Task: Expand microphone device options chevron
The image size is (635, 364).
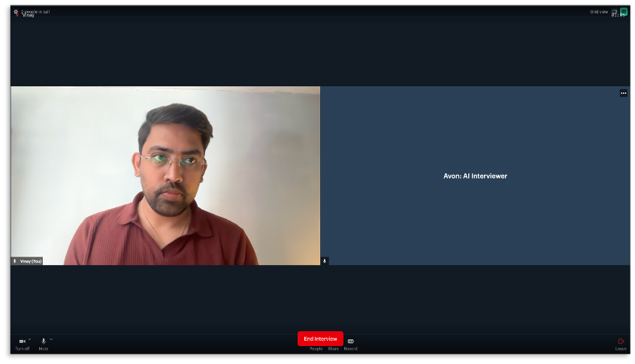Action: tap(51, 339)
